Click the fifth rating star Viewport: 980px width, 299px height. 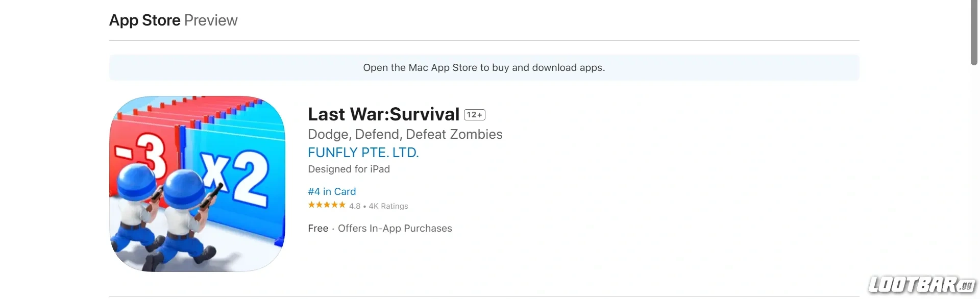click(341, 206)
